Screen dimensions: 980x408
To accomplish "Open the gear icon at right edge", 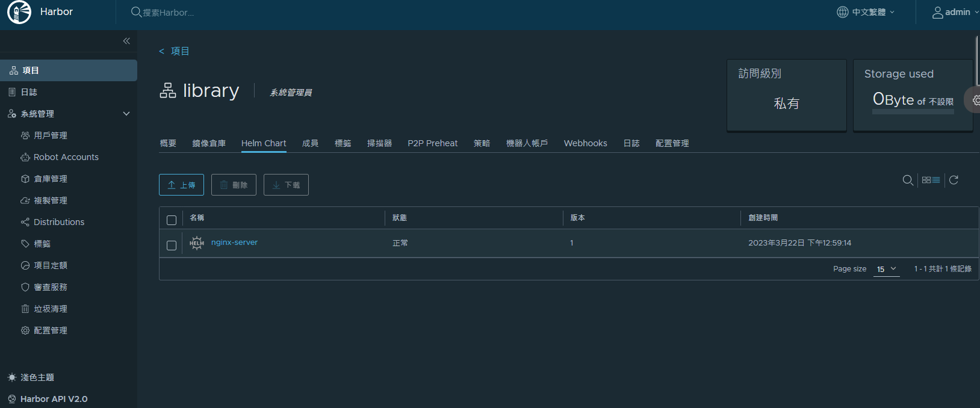I will click(975, 100).
